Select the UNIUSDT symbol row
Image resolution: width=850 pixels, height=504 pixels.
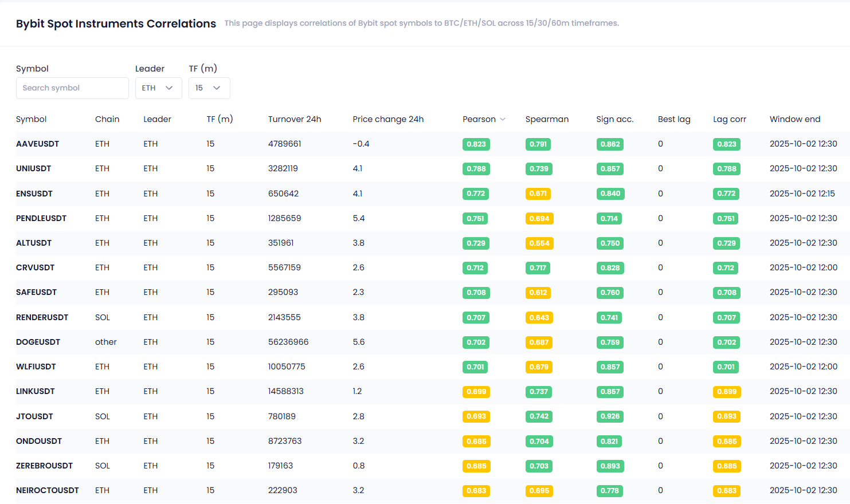coord(433,168)
